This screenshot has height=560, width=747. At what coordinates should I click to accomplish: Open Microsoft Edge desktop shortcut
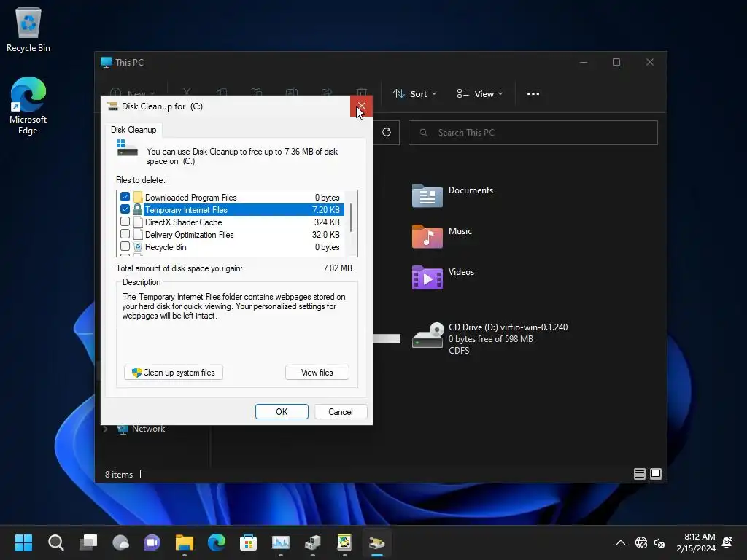pyautogui.click(x=28, y=106)
